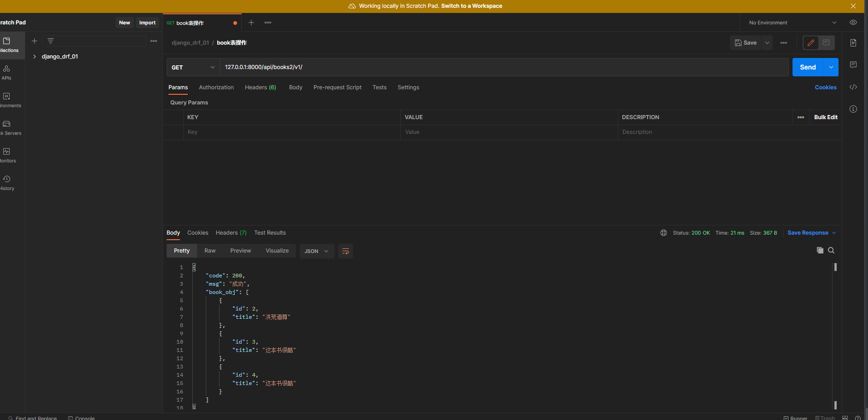Open the Pre-request Script tab

pos(337,87)
